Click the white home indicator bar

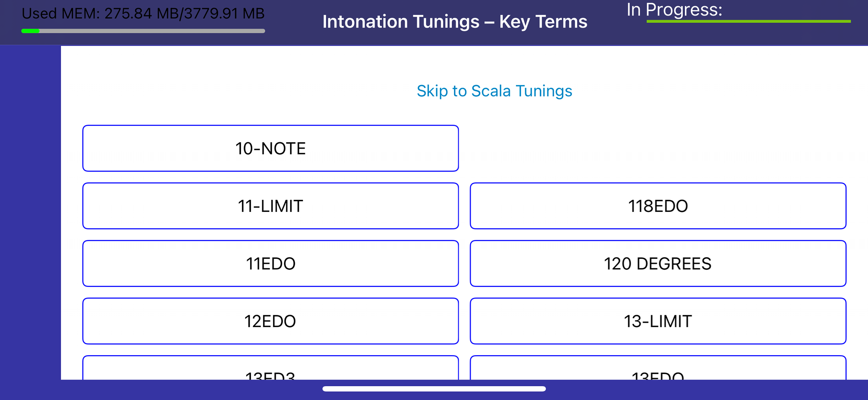[x=434, y=389]
